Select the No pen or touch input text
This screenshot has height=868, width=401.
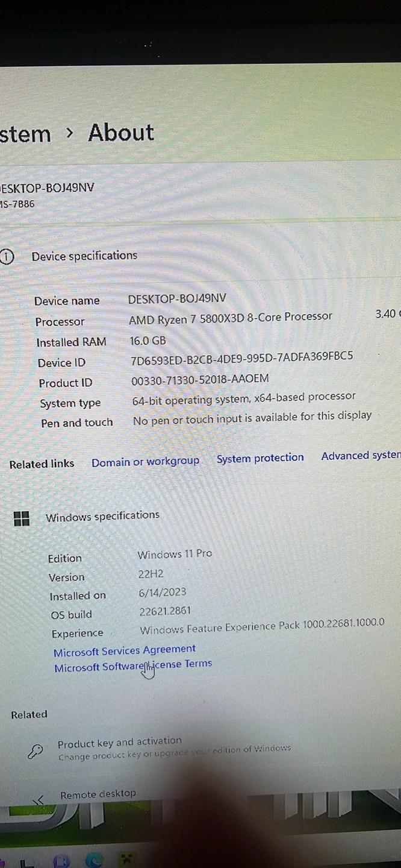[252, 418]
